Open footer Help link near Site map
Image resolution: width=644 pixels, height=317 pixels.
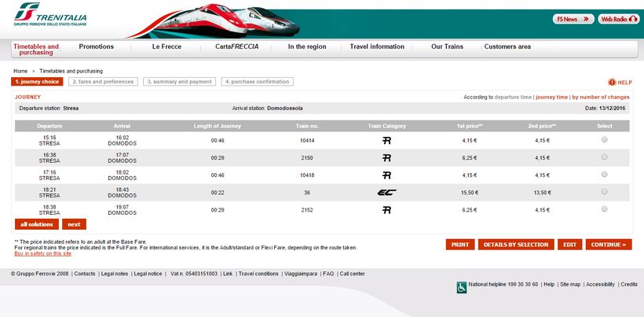549,285
